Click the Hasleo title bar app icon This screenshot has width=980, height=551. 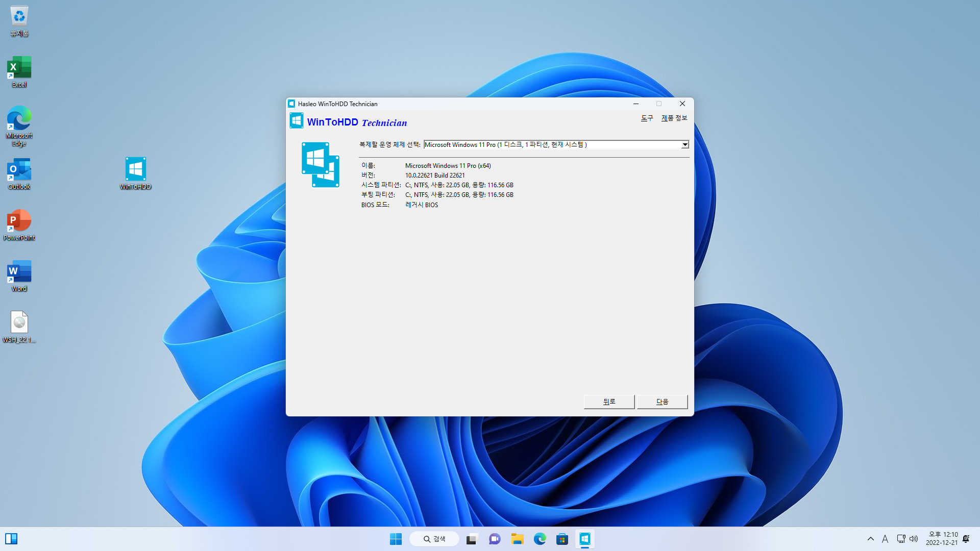tap(291, 104)
